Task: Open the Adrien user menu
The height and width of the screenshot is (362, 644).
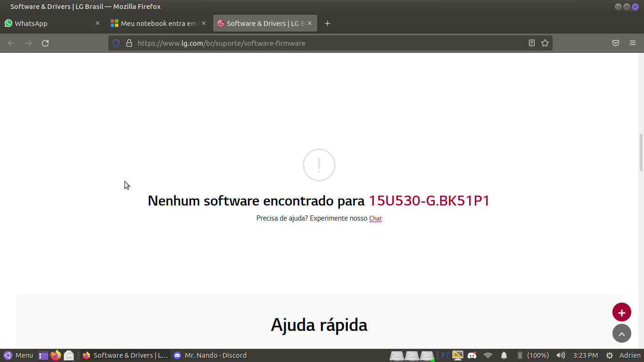Action: pos(630,355)
